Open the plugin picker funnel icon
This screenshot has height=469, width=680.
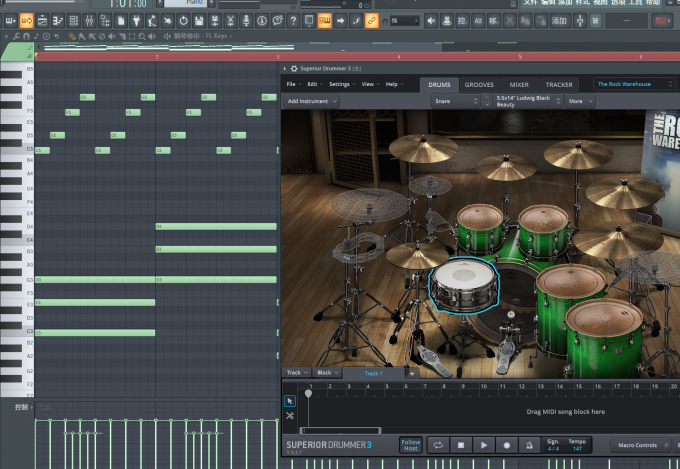click(136, 20)
